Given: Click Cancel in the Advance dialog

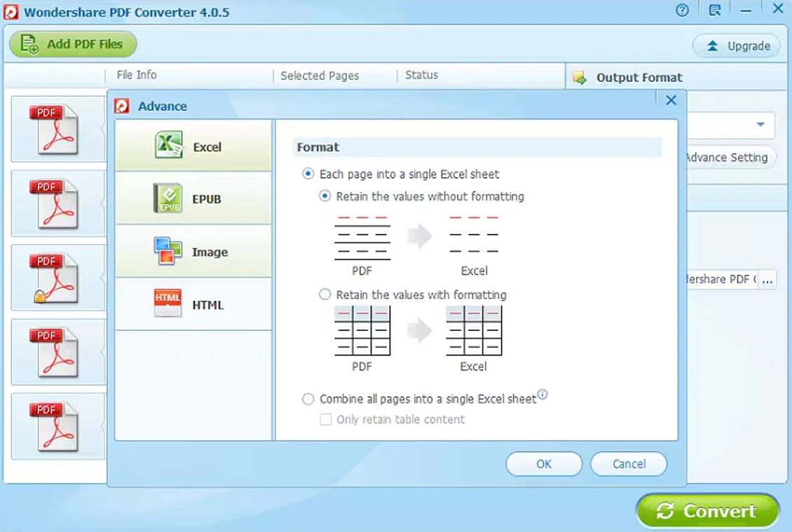Looking at the screenshot, I should click(629, 464).
